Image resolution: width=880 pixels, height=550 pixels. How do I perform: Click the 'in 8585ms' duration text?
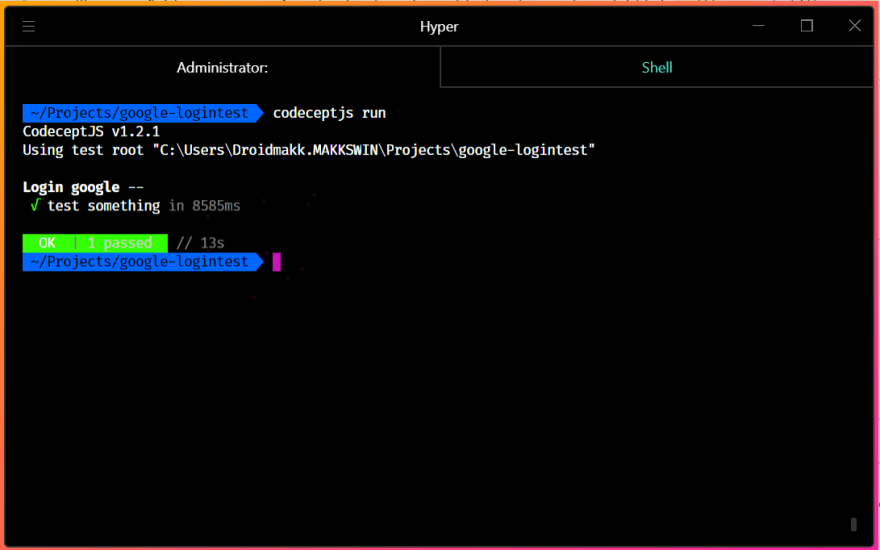point(205,206)
